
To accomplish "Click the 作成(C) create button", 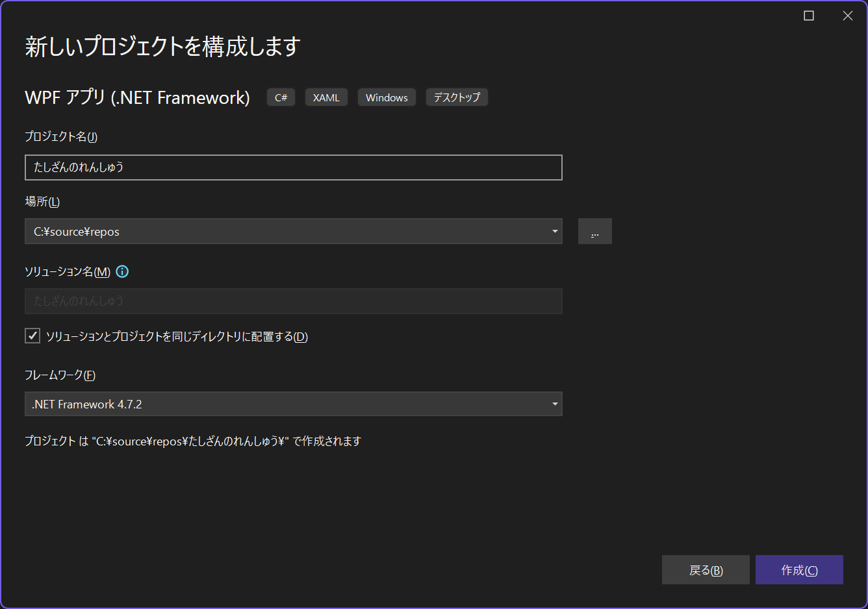I will [x=799, y=570].
